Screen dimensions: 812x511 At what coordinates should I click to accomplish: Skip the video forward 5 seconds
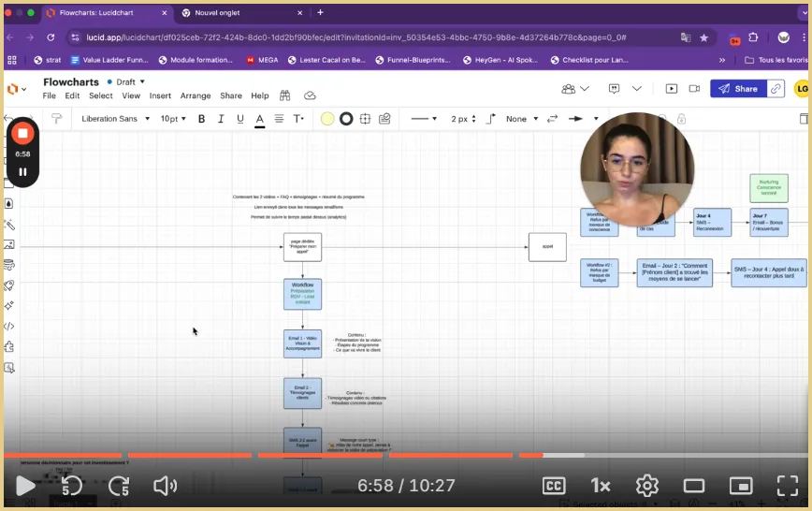[119, 486]
